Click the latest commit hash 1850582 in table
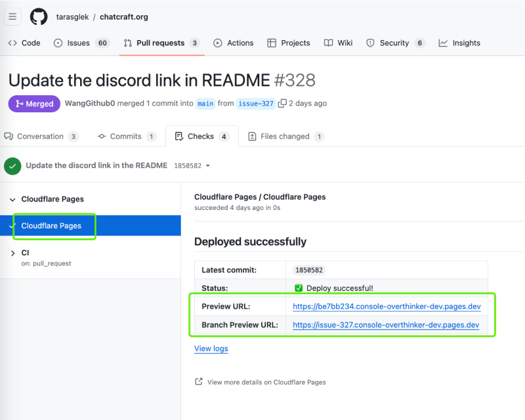This screenshot has height=420, width=525. coord(308,270)
